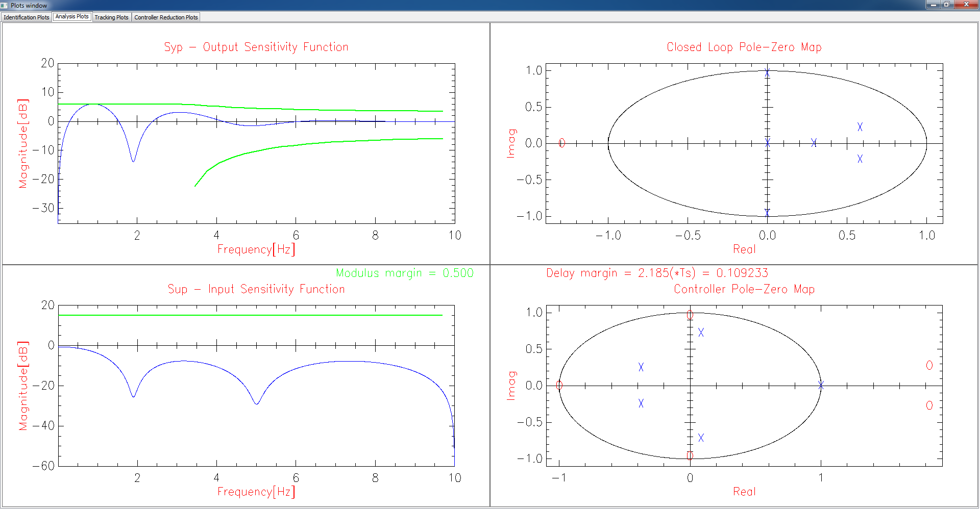Click the Modulus margin = 0.500 text

pyautogui.click(x=404, y=273)
